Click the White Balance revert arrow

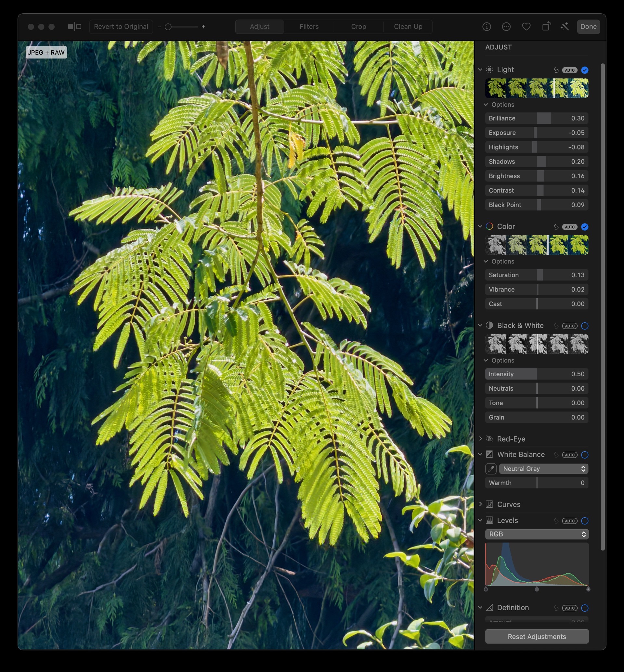click(x=556, y=455)
